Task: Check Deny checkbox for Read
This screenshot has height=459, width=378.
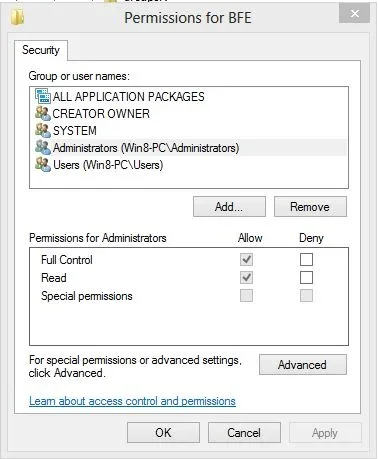Action: click(x=306, y=277)
